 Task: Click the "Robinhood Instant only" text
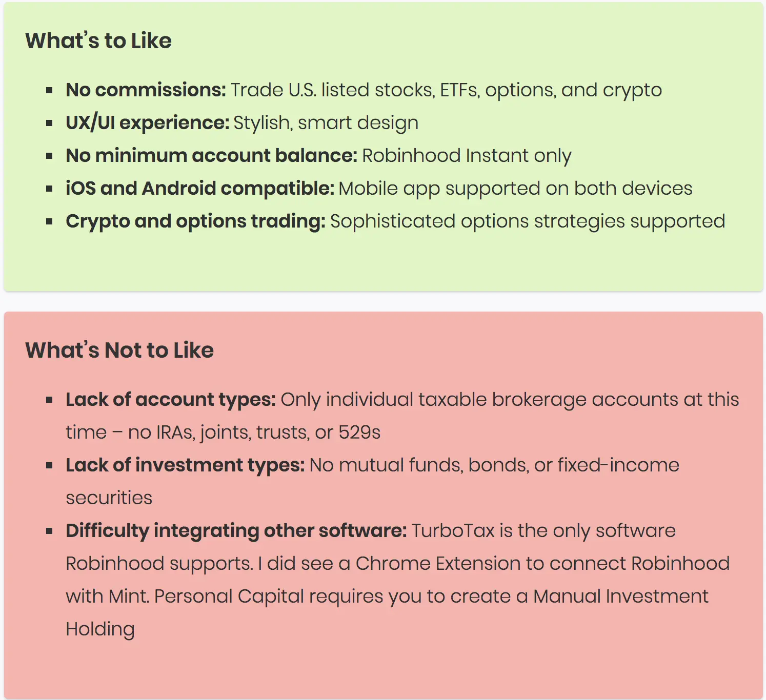[467, 156]
